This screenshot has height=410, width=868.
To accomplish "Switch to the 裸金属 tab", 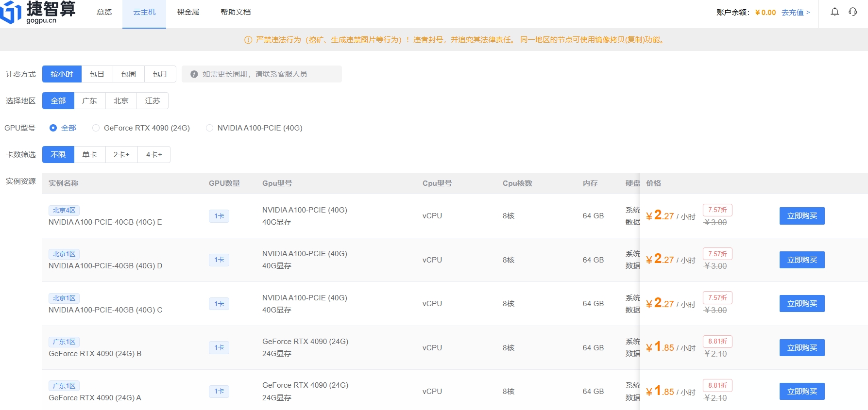I will (x=188, y=12).
